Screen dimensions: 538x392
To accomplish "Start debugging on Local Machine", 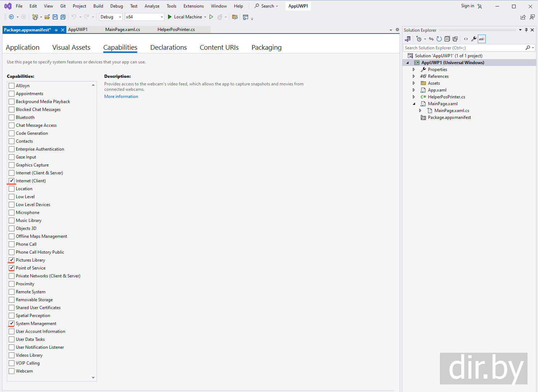I will (185, 17).
